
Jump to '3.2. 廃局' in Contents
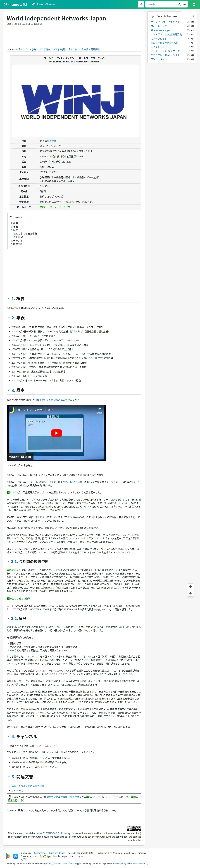(18, 237)
